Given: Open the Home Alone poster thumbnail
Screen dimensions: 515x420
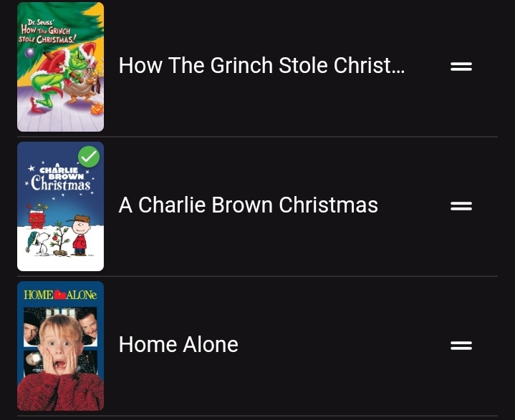Looking at the screenshot, I should [x=60, y=346].
